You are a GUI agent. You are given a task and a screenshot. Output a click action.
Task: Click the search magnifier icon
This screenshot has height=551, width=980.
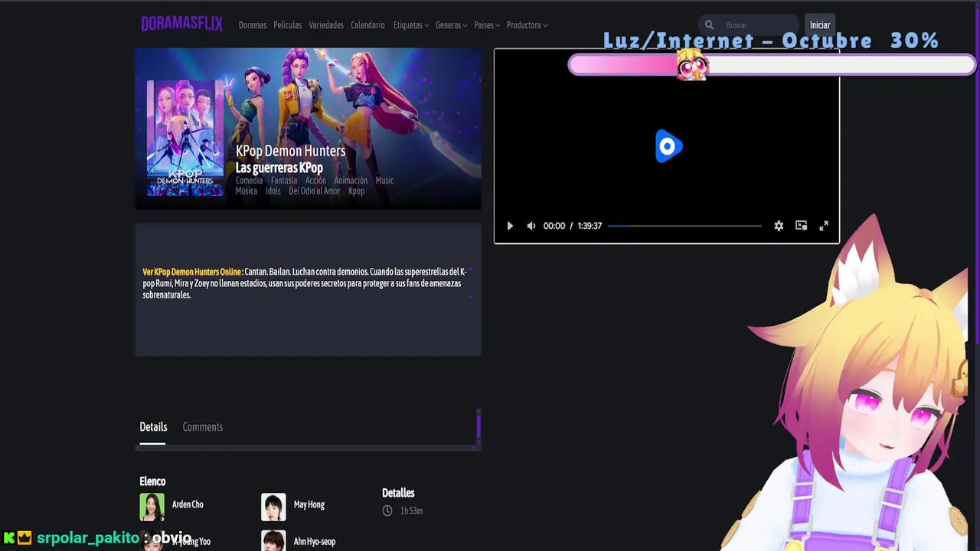click(709, 25)
